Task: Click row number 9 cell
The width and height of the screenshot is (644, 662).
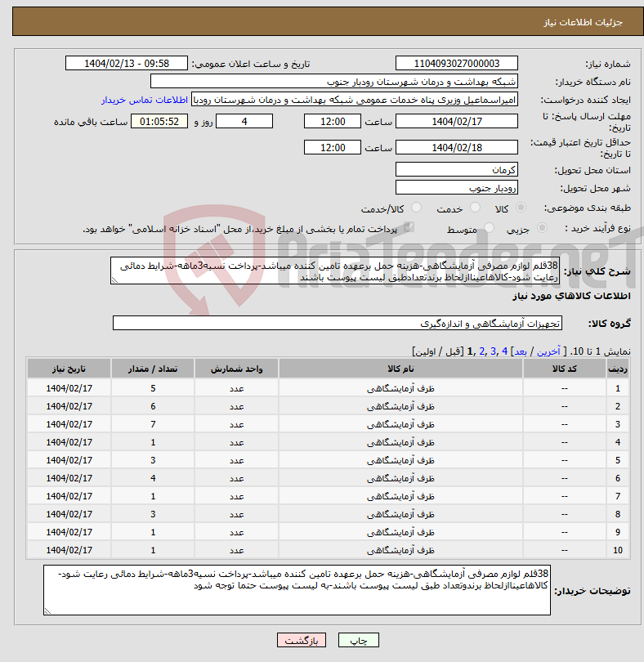Action: [617, 532]
